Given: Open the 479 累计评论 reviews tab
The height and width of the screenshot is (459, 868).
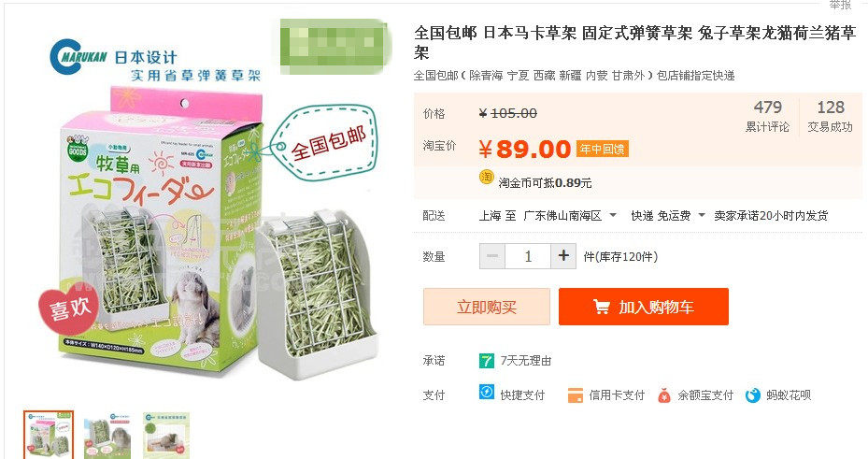Looking at the screenshot, I should point(767,116).
